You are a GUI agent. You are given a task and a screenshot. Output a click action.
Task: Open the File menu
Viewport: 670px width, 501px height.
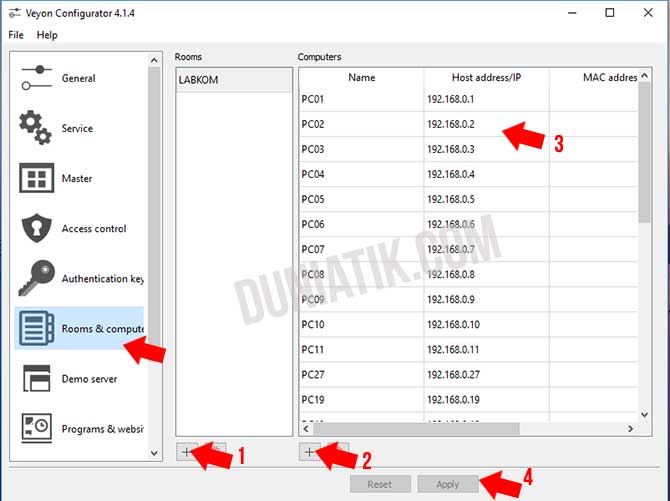(x=16, y=35)
